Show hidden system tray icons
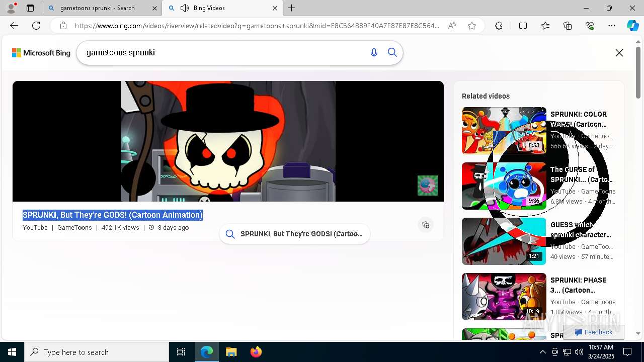Image resolution: width=644 pixels, height=362 pixels. point(542,352)
